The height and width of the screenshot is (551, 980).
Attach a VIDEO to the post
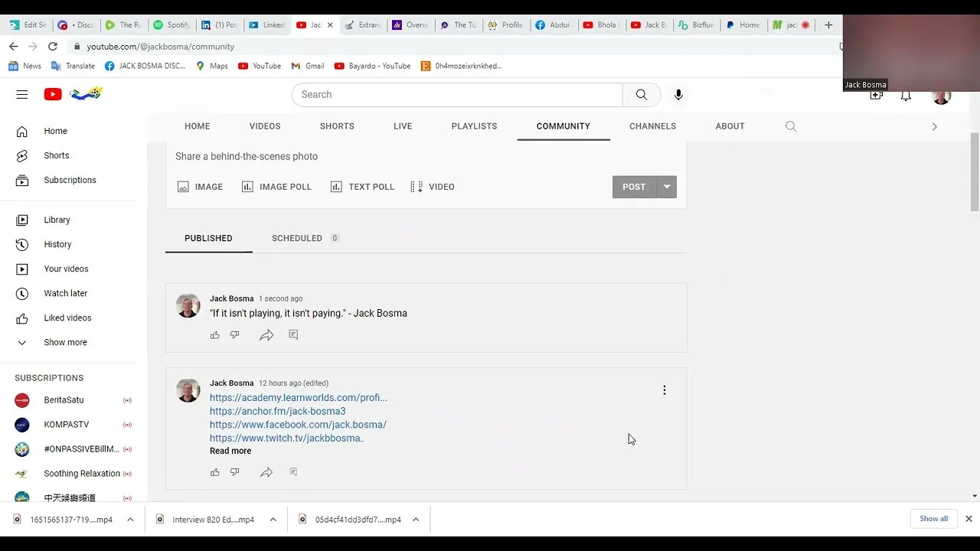click(x=433, y=187)
